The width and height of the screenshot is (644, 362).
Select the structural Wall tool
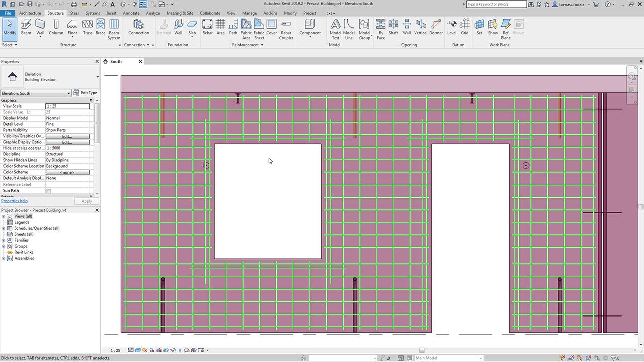40,27
